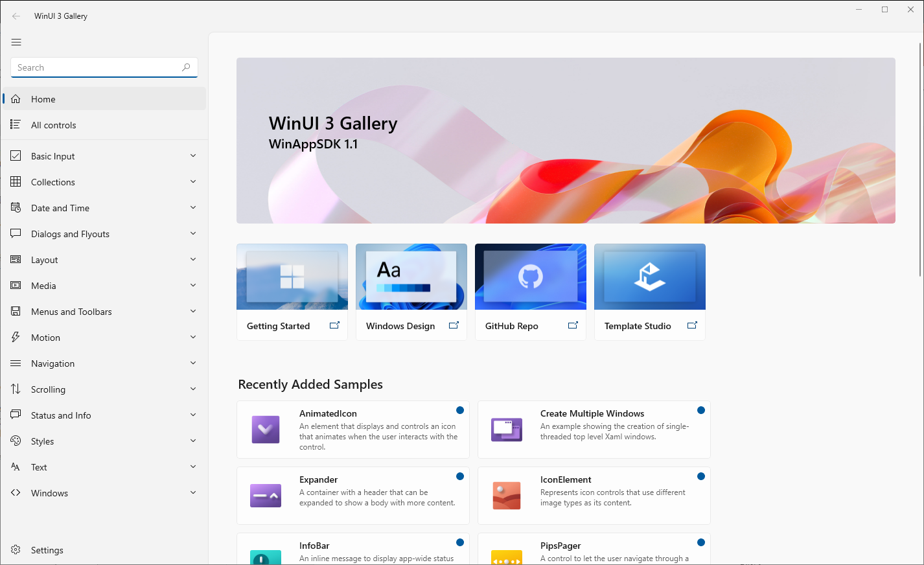
Task: Select the Scrolling label in sidebar
Action: [48, 389]
